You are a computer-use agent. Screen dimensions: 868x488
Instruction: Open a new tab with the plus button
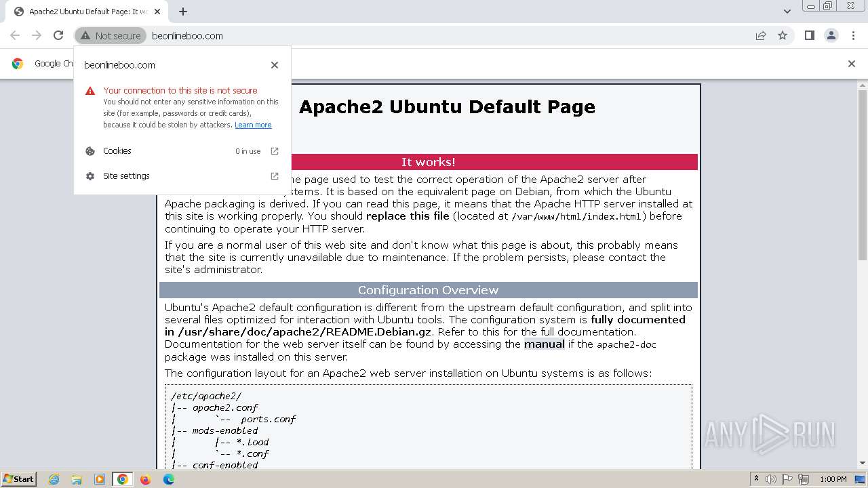pyautogui.click(x=183, y=12)
